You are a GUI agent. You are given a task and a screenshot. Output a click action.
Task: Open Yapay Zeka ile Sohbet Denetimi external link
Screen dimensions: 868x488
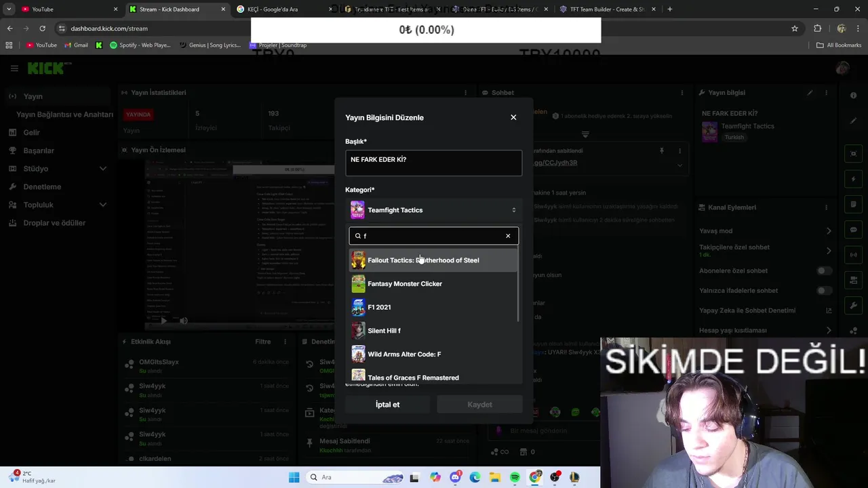tap(829, 310)
